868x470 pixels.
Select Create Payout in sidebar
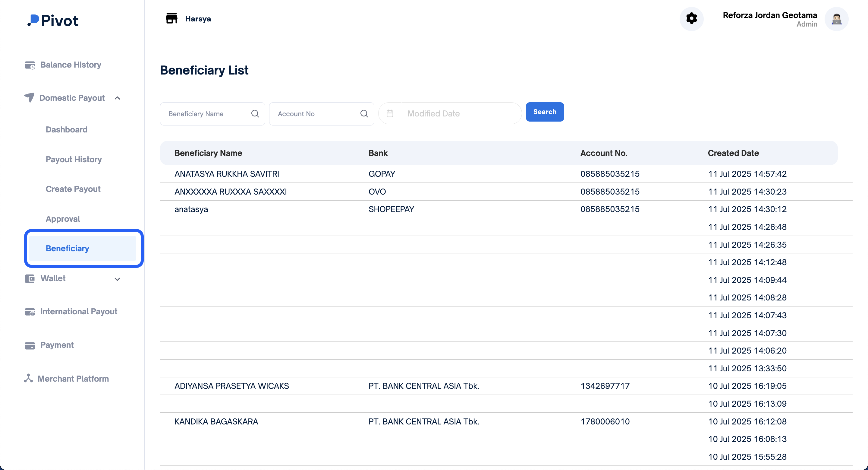(73, 189)
